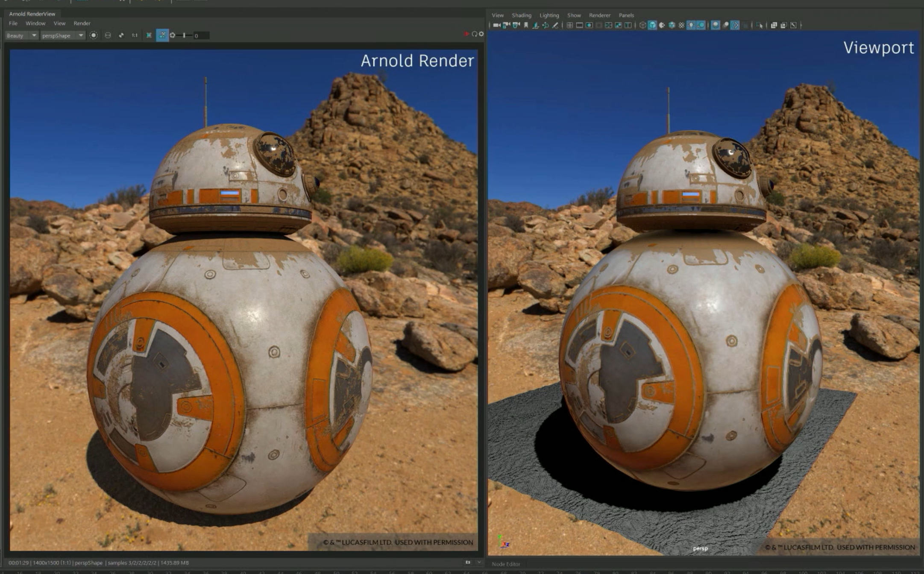
Task: Toggle the crop region icon in RenderView
Action: pyautogui.click(x=149, y=35)
